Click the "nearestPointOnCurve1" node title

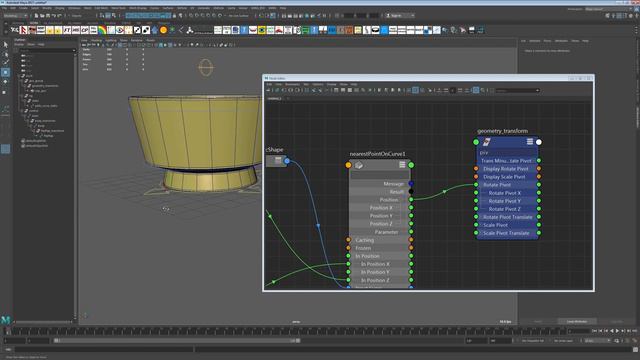378,154
